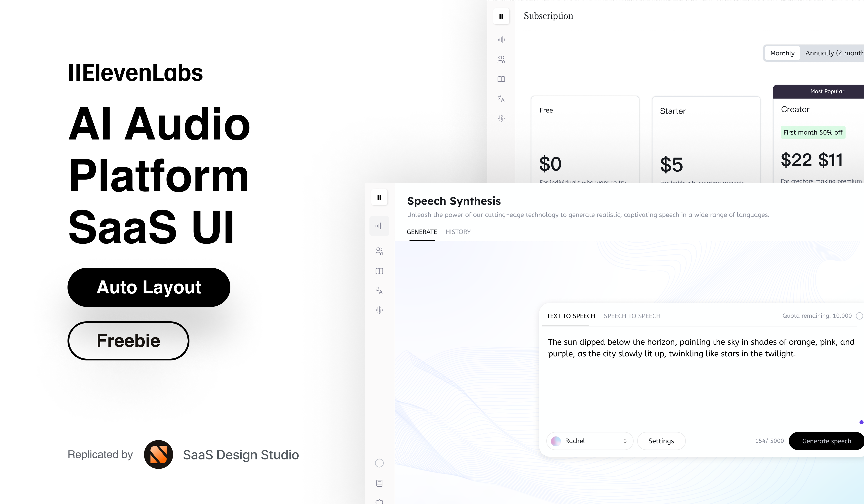Click the waveform icon in Subscription sidebar
Image resolution: width=864 pixels, height=504 pixels.
click(501, 40)
